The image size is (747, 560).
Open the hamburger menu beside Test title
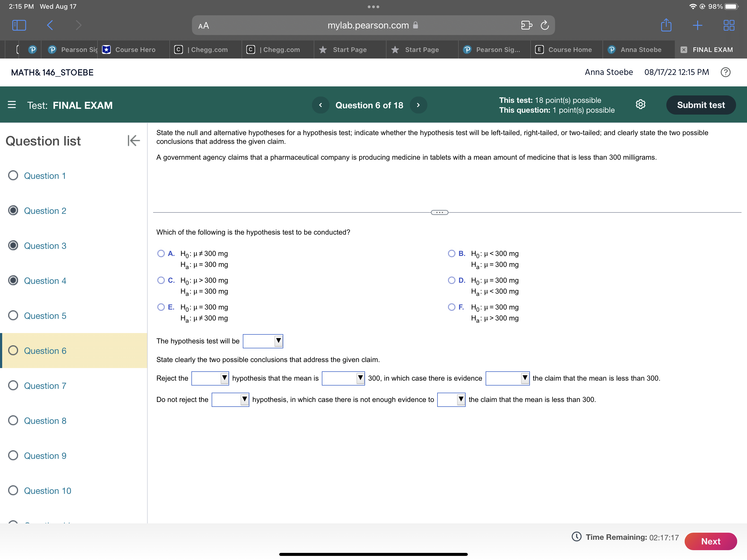coord(12,105)
